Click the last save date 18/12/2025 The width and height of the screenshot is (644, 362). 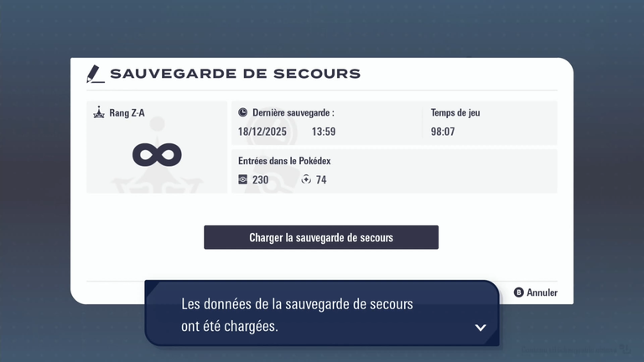pos(262,132)
